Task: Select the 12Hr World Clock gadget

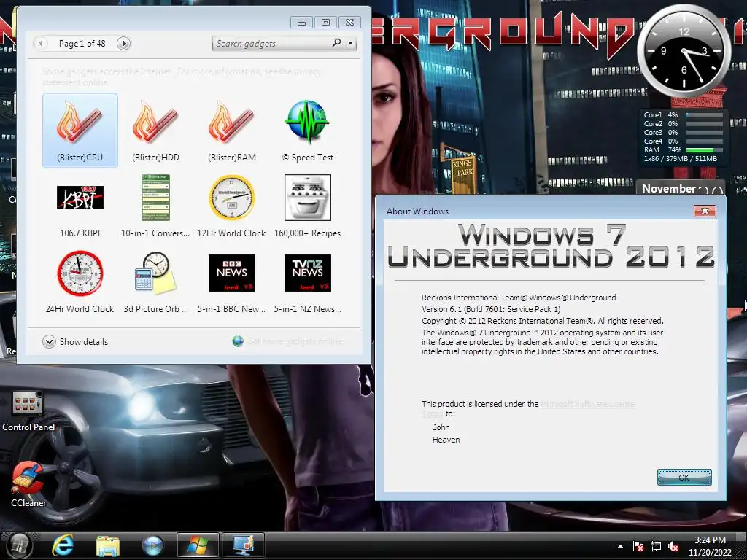Action: [x=231, y=206]
